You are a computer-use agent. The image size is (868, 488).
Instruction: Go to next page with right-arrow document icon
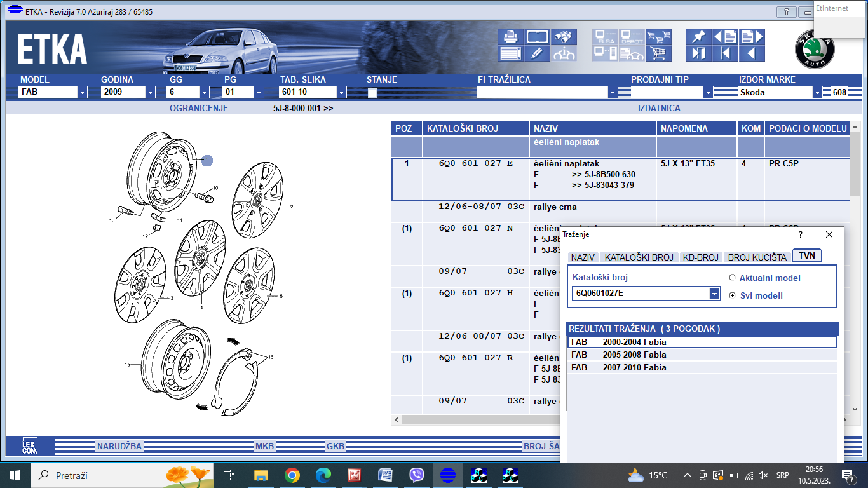click(752, 37)
